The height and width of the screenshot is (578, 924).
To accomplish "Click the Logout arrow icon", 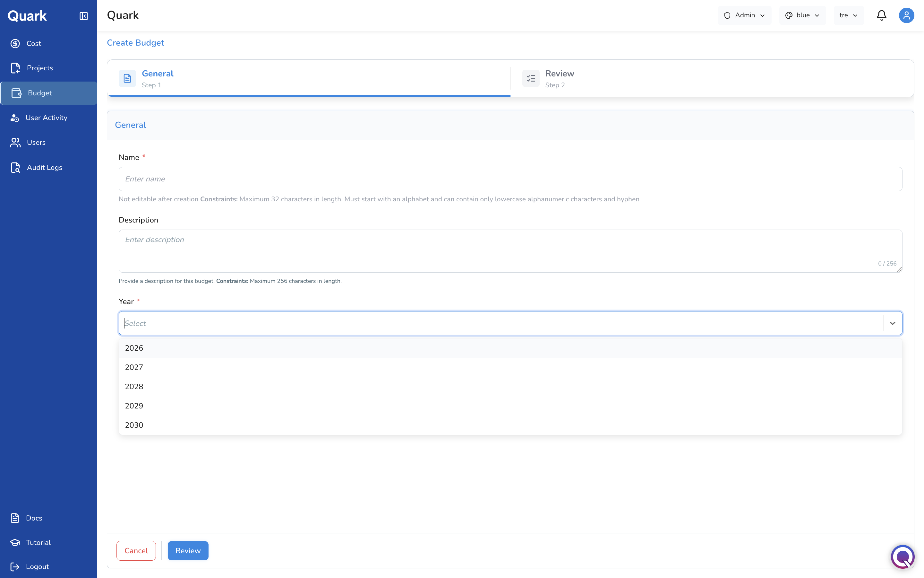I will (15, 566).
